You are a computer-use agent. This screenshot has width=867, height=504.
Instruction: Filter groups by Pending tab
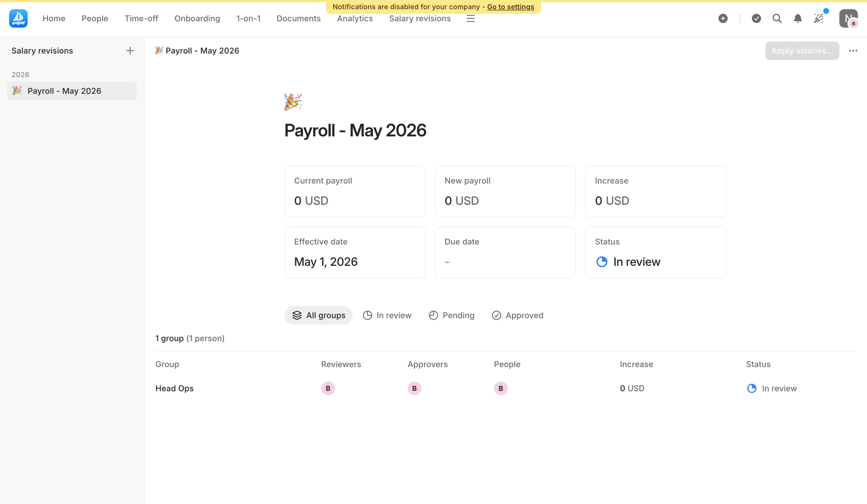pyautogui.click(x=451, y=315)
